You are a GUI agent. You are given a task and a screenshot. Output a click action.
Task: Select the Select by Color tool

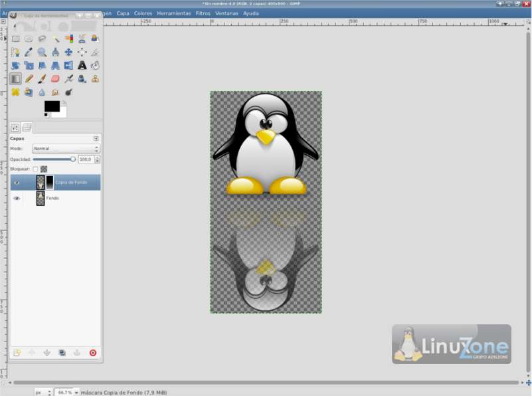[69, 39]
